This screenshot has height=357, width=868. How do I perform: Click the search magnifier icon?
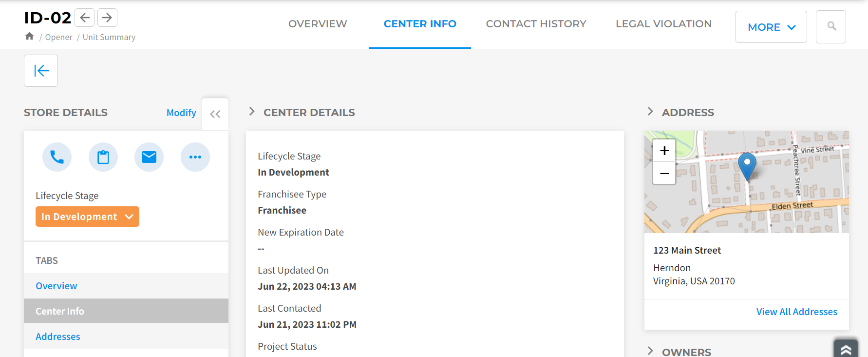tap(831, 27)
